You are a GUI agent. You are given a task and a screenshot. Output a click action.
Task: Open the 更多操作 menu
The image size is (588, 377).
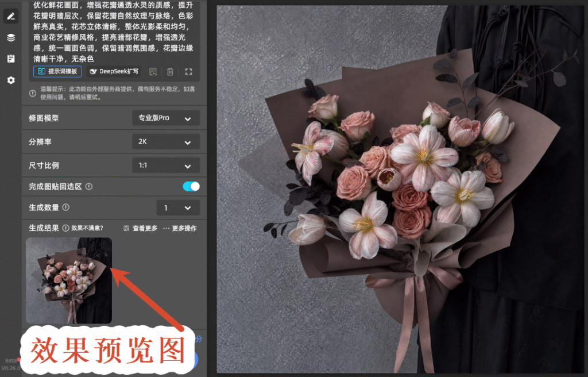[x=180, y=228]
